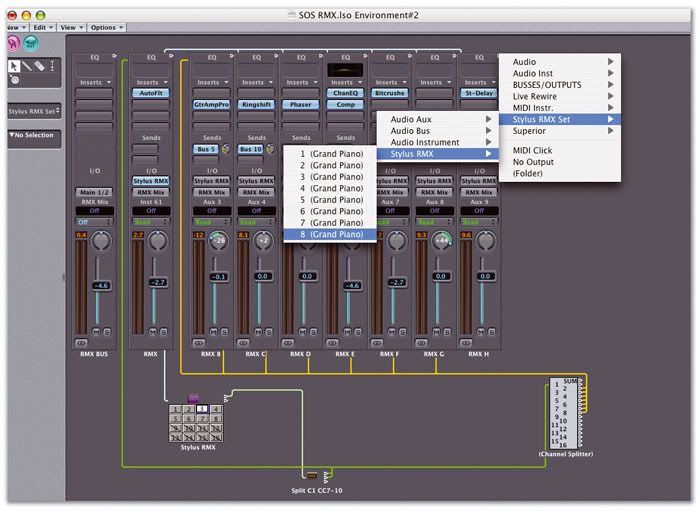This screenshot has height=511, width=700.
Task: Select the Pointer (arrow) tool
Action: tap(14, 66)
